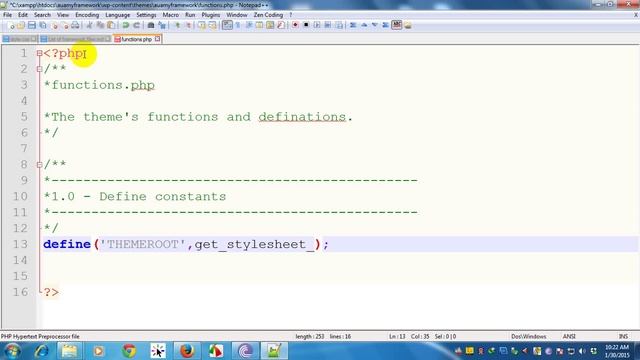Open the Zen Coding menu
The image size is (640, 360).
268,15
